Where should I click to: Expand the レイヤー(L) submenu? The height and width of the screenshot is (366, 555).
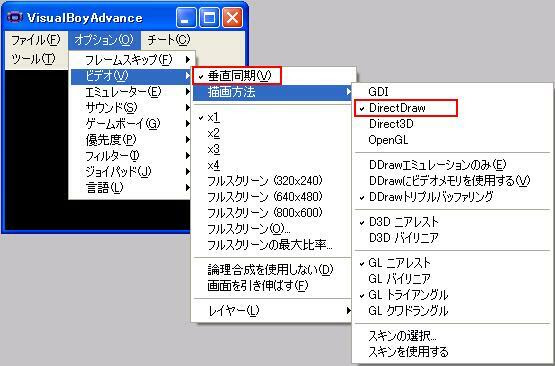(x=273, y=311)
